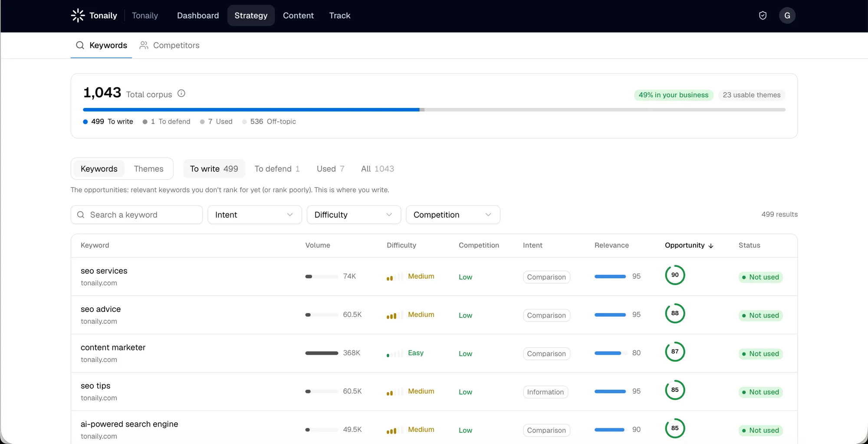Viewport: 868px width, 444px height.
Task: Click Not used status for seo tips
Action: [760, 392]
